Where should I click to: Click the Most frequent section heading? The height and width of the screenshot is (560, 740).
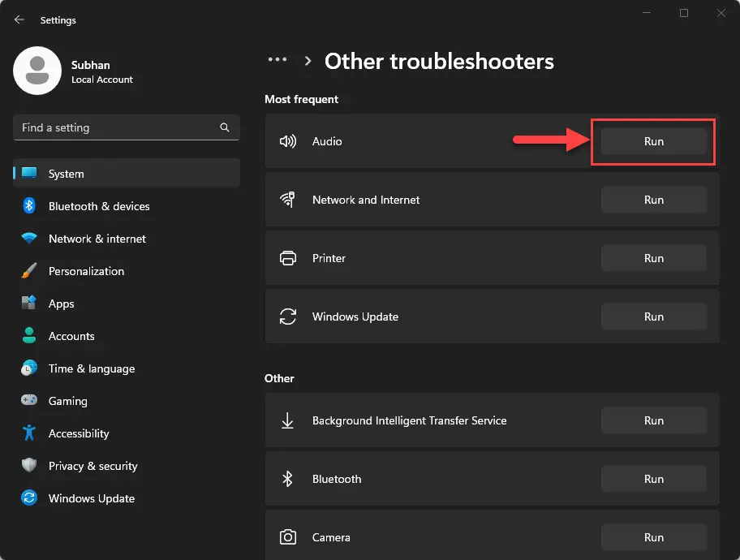pyautogui.click(x=301, y=99)
